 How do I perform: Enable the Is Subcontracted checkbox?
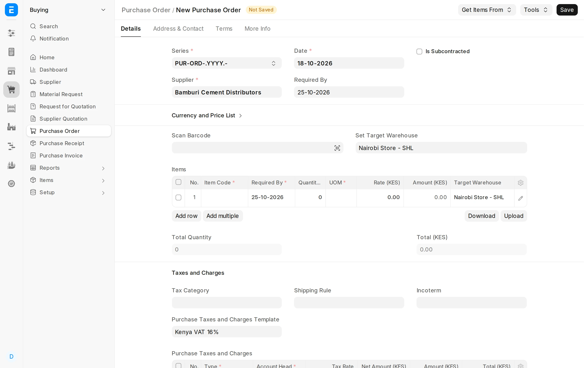[419, 51]
